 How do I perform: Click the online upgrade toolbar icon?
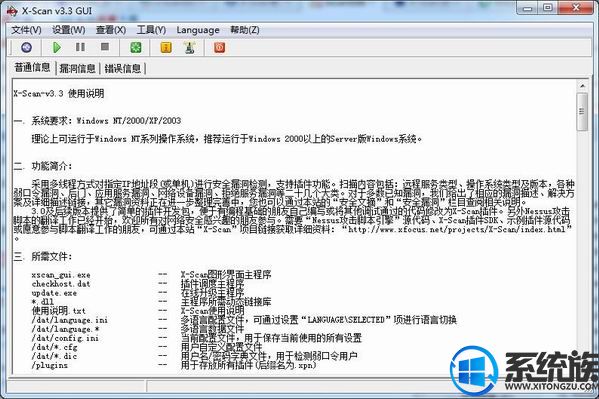coord(189,47)
